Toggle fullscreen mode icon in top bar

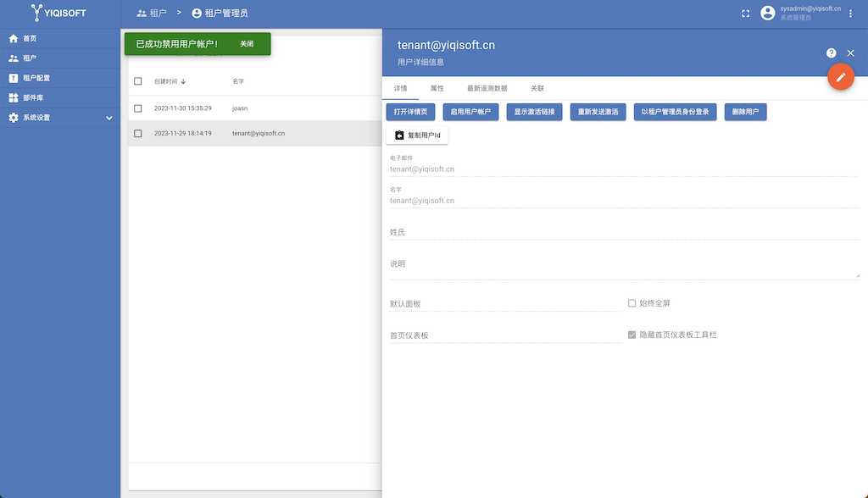pyautogui.click(x=746, y=14)
